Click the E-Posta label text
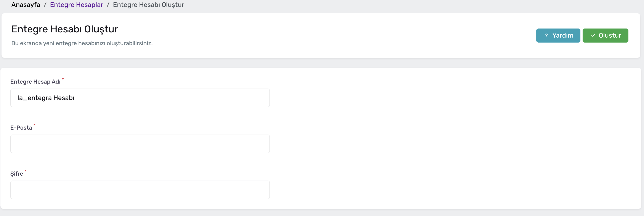644x216 pixels. click(x=21, y=127)
